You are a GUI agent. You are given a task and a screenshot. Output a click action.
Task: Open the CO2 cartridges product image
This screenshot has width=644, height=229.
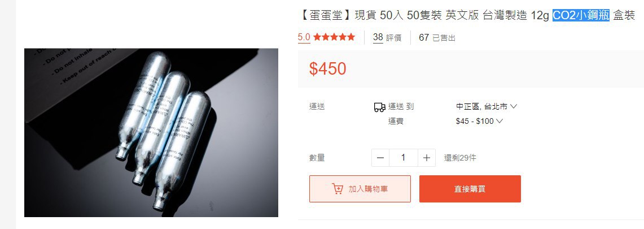tap(151, 133)
